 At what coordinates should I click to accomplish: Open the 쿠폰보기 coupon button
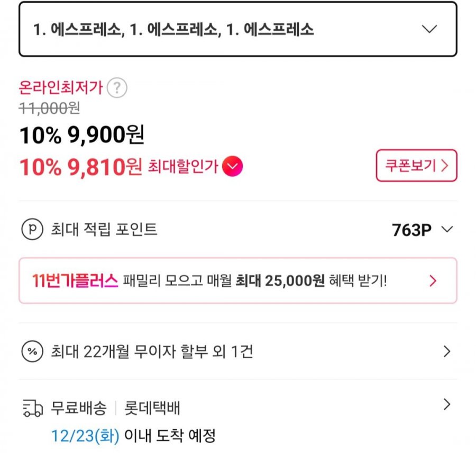pos(416,166)
